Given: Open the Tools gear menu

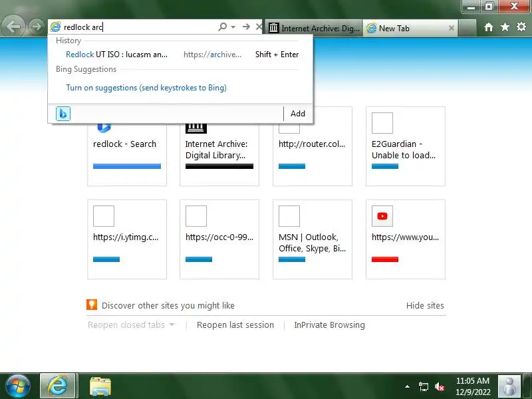Looking at the screenshot, I should [521, 27].
